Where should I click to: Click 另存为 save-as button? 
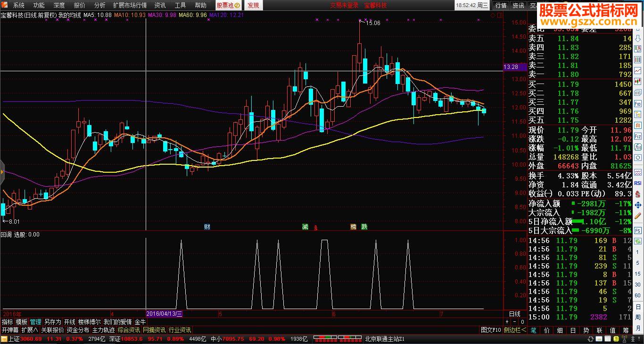[x=53, y=322]
